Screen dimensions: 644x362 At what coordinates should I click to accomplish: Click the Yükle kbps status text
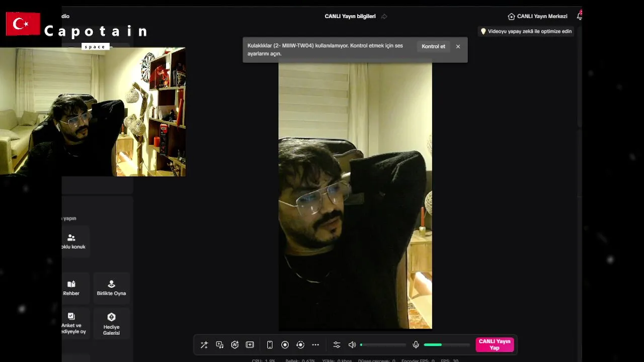(x=337, y=360)
